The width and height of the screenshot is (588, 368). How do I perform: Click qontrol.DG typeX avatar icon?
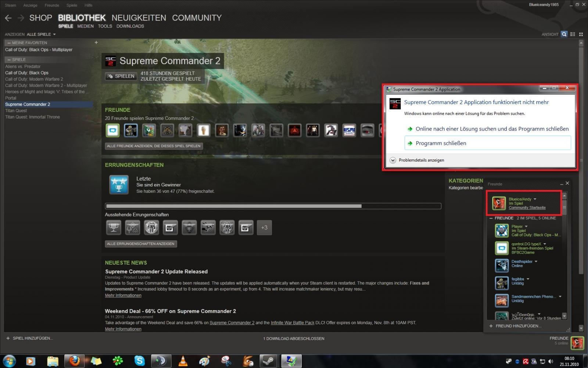[502, 248]
